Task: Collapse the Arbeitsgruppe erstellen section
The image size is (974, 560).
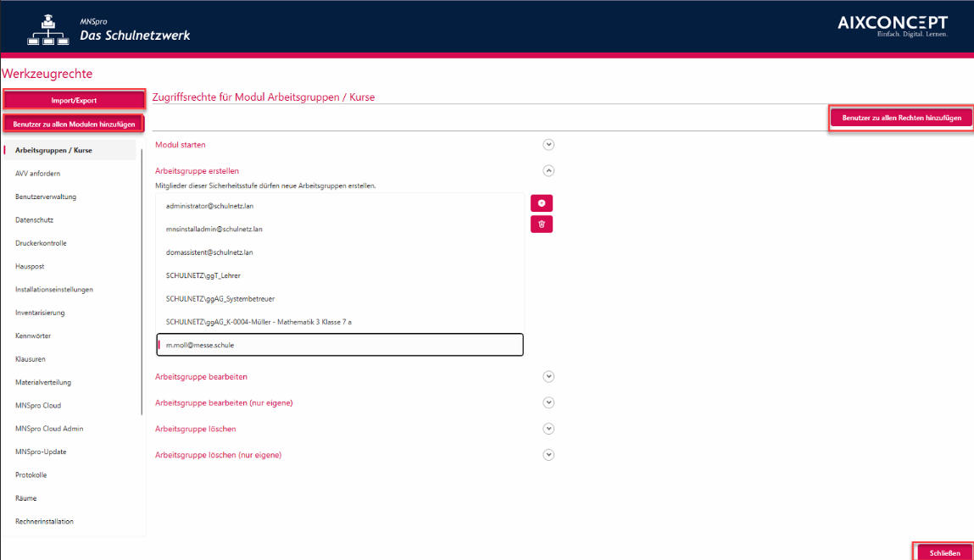Action: tap(548, 170)
